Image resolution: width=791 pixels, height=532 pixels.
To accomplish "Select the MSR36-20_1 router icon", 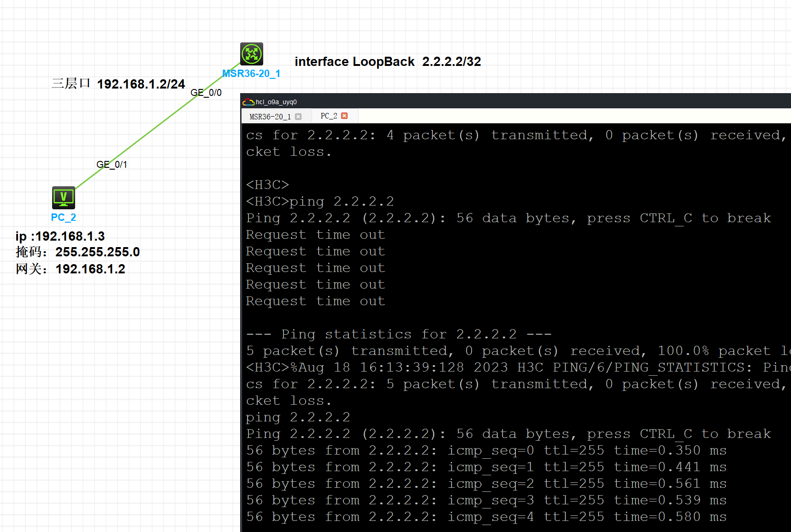I will coord(252,54).
